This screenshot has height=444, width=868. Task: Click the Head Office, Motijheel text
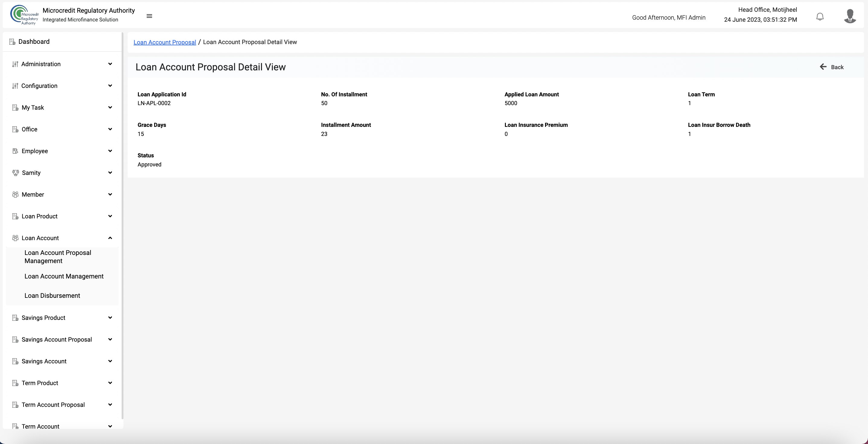767,10
